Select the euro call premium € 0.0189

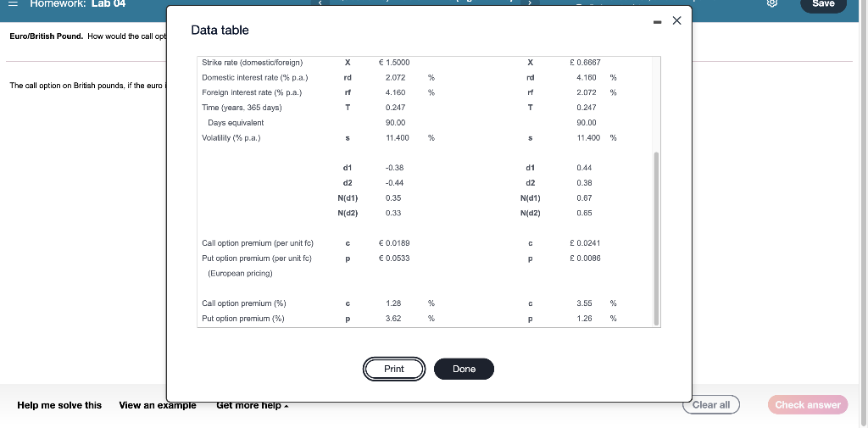pyautogui.click(x=394, y=243)
